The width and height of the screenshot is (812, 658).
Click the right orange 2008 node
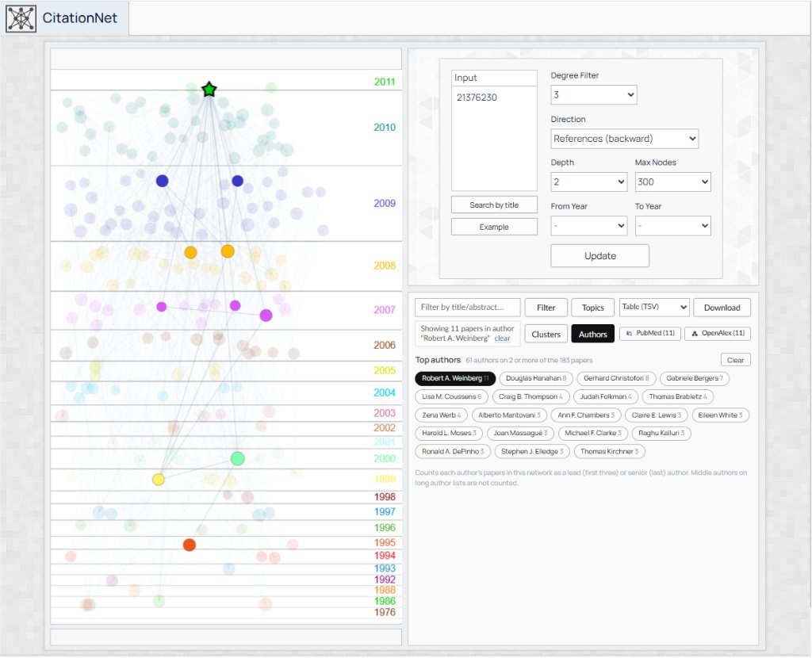pyautogui.click(x=228, y=251)
